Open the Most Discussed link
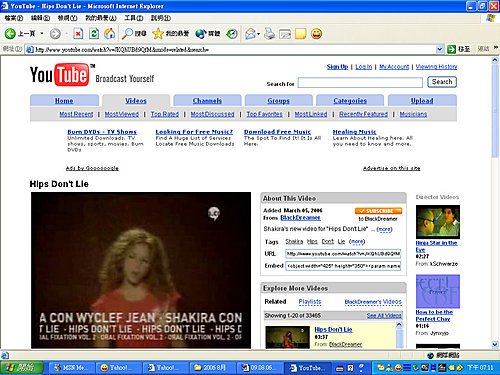The width and height of the screenshot is (500, 375). point(212,114)
